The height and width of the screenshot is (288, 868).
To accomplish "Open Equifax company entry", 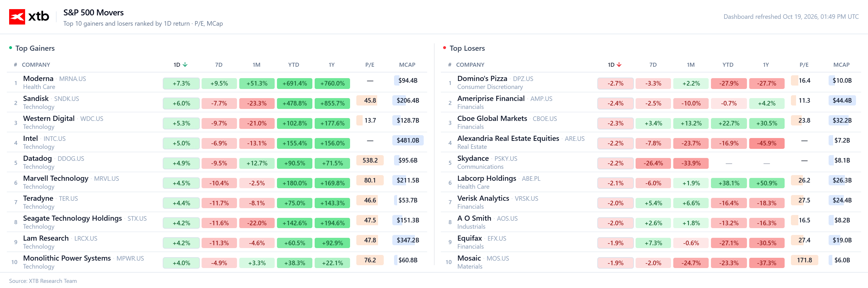I will point(469,238).
